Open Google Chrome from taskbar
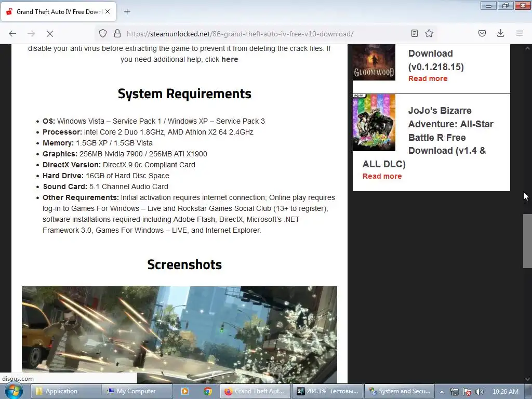This screenshot has width=532, height=399. (x=208, y=391)
